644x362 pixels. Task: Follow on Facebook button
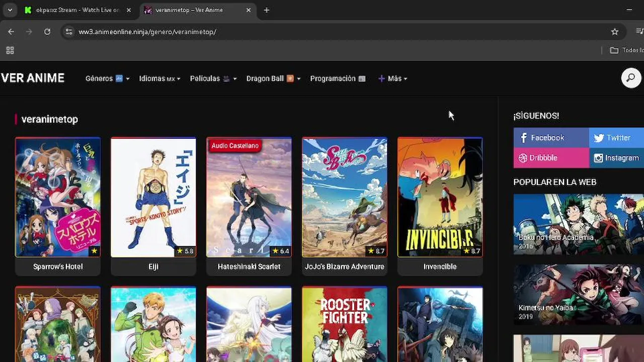551,138
